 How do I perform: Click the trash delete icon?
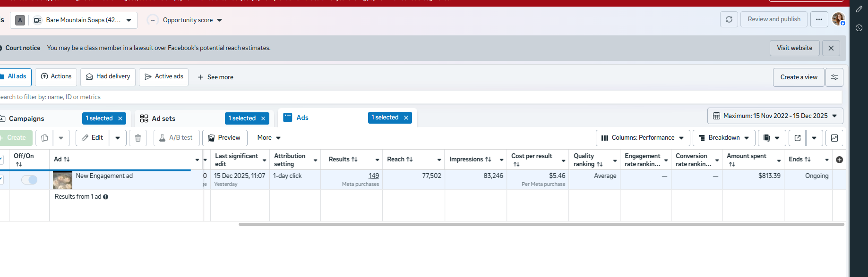pos(138,138)
